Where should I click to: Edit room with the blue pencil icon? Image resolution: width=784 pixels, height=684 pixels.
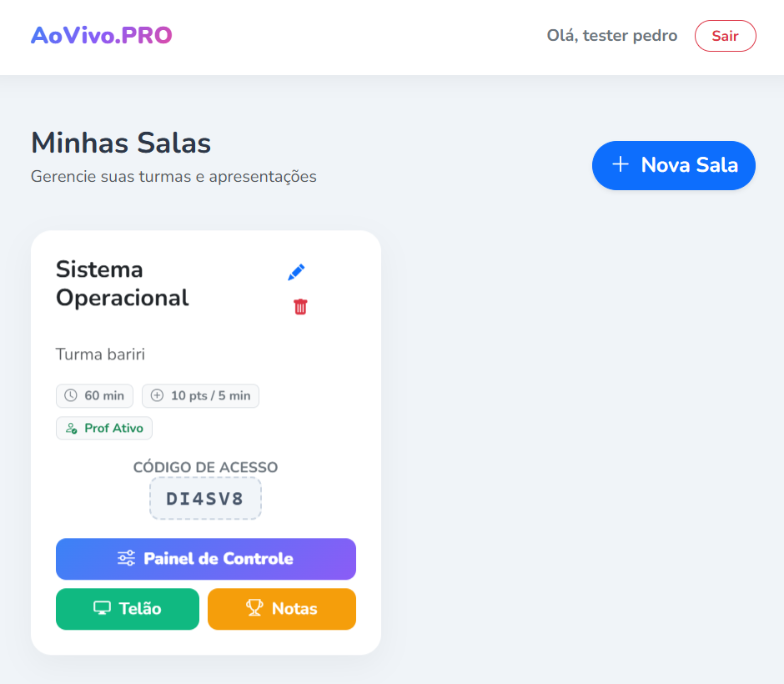(x=296, y=272)
